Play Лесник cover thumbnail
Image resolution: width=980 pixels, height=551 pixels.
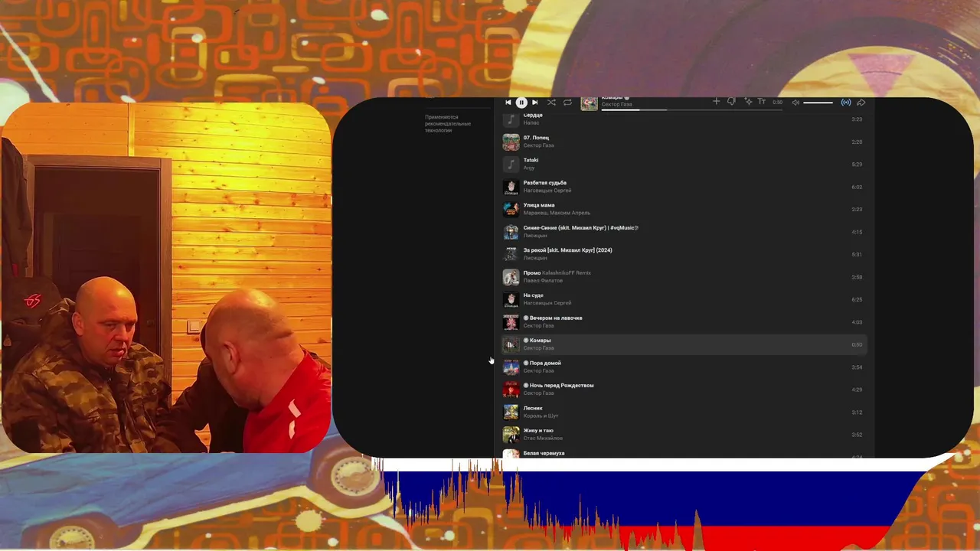(511, 412)
